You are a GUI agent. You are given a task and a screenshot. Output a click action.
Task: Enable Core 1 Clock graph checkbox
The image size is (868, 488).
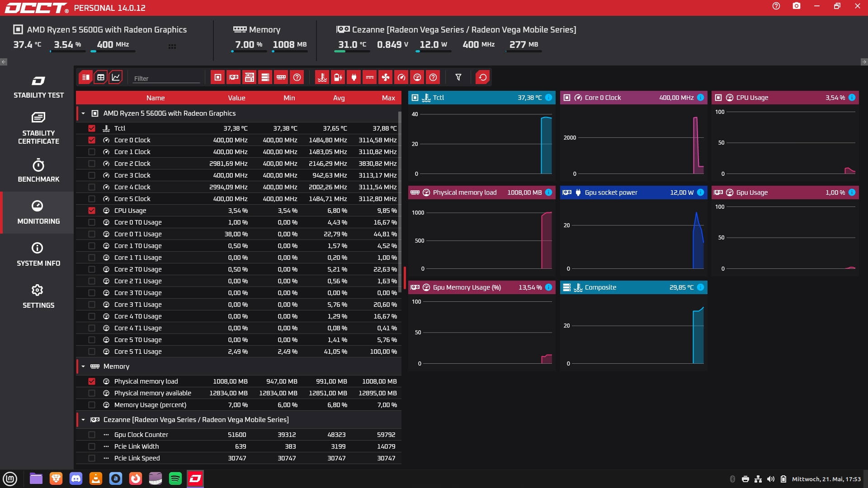[x=92, y=152]
